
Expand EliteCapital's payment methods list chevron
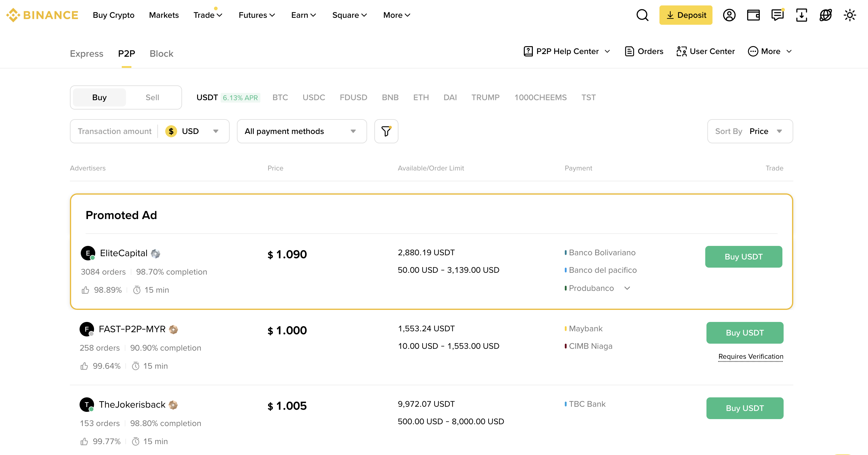tap(627, 288)
